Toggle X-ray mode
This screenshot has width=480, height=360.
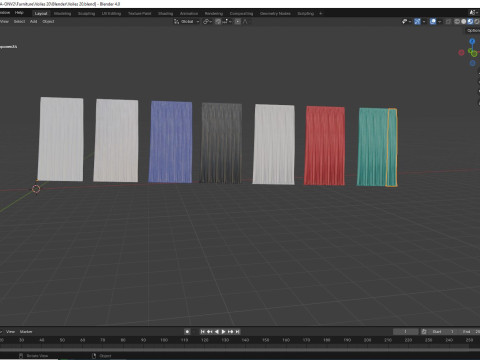click(448, 22)
